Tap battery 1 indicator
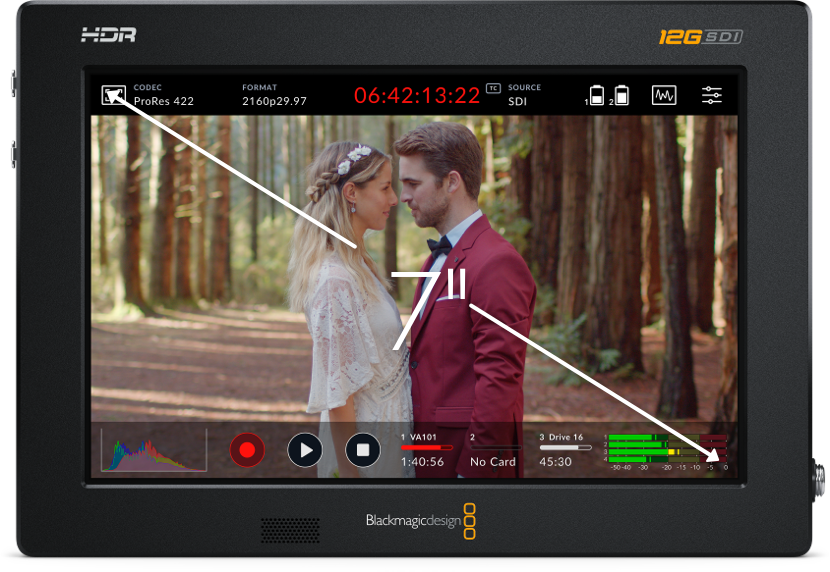Screen dimensions: 830x572 tap(597, 96)
